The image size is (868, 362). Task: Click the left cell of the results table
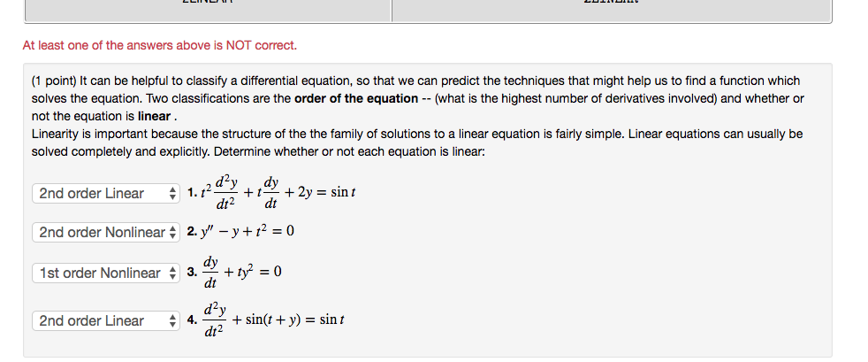tap(208, 11)
